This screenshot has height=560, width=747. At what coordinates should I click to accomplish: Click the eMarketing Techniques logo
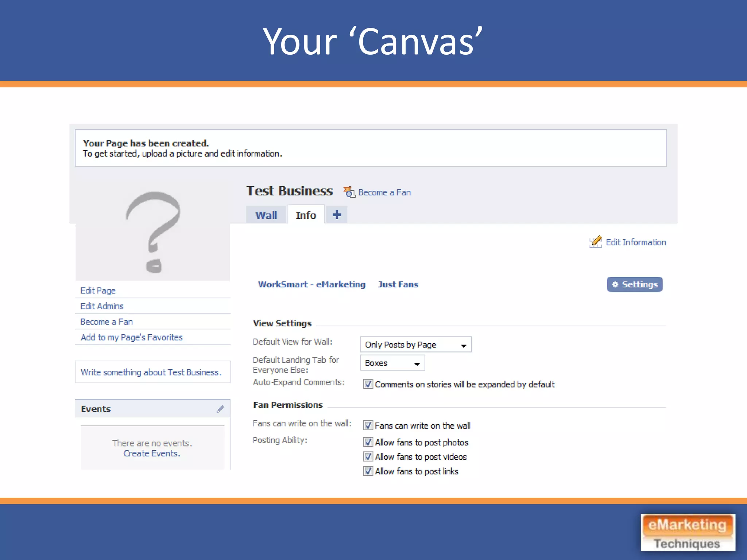click(x=688, y=533)
